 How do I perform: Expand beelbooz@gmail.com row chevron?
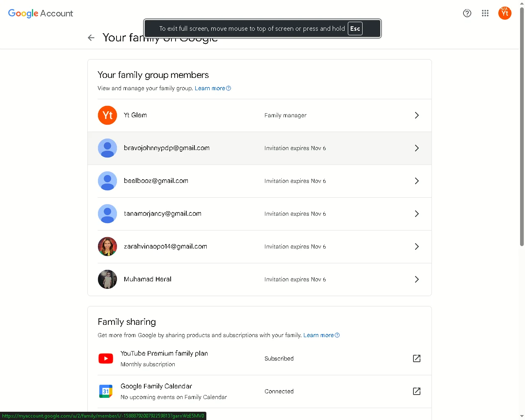coord(417,181)
